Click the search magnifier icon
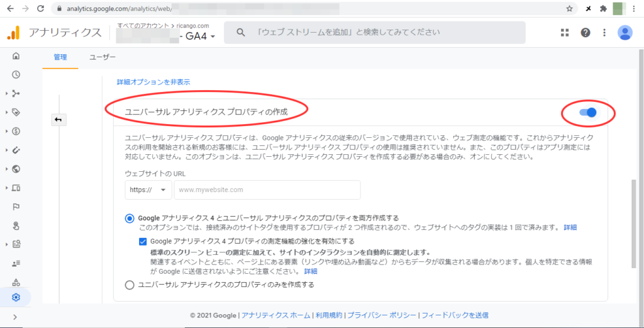Image resolution: width=644 pixels, height=328 pixels. pos(241,33)
